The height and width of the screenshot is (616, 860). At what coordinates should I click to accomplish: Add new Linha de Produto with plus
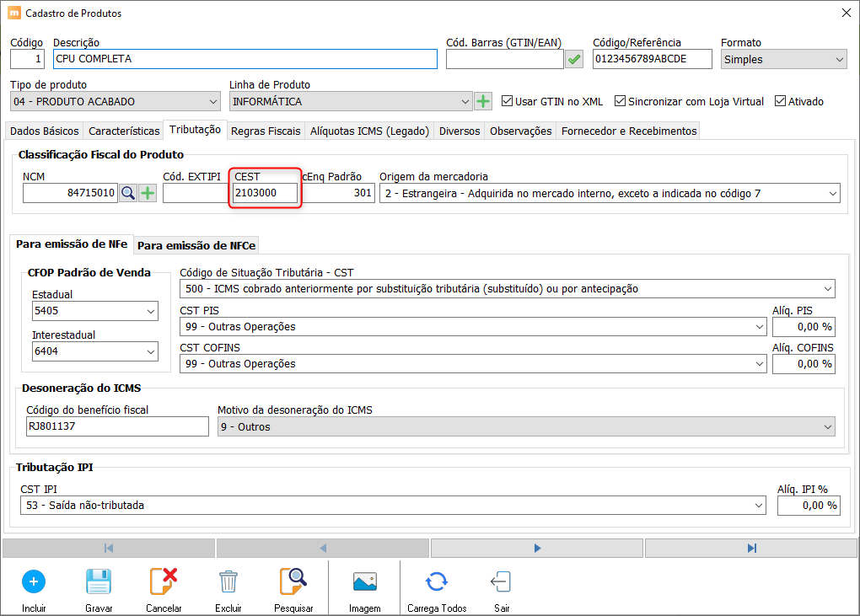click(483, 102)
